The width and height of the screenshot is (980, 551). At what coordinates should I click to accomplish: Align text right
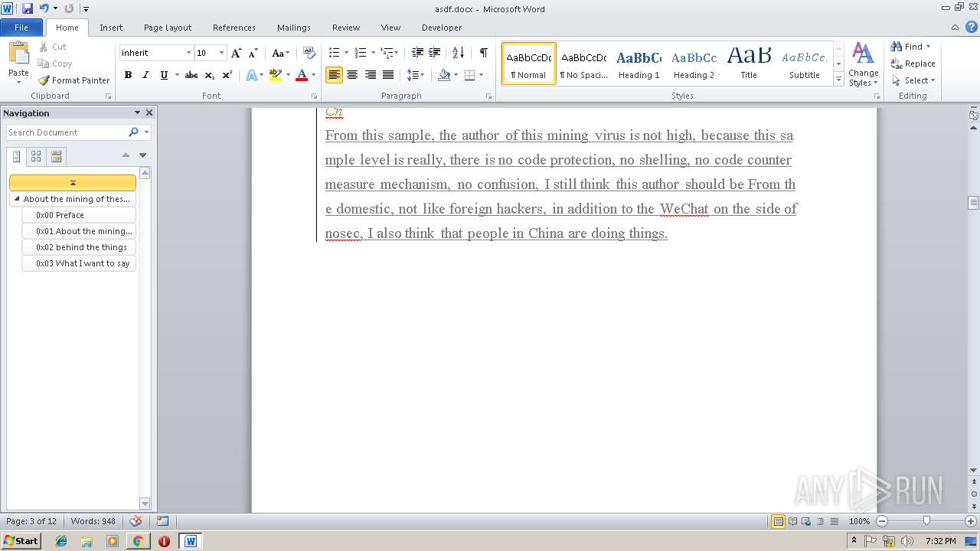pyautogui.click(x=371, y=75)
